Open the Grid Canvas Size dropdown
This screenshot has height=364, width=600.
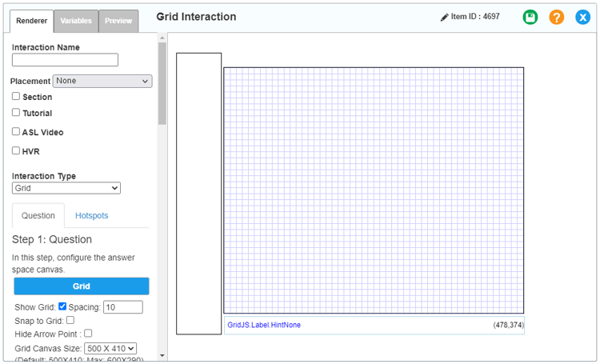click(x=110, y=348)
